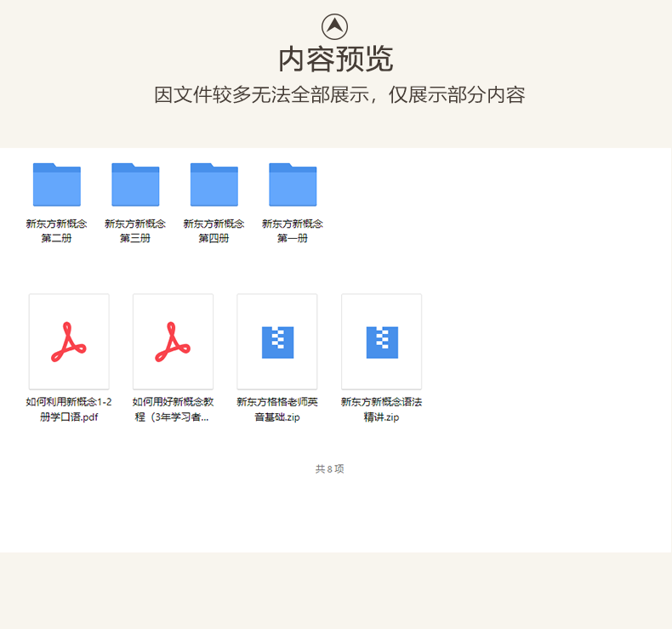Open the 新东方新概念第二册 folder icon
Image resolution: width=672 pixels, height=629 pixels.
tap(57, 184)
